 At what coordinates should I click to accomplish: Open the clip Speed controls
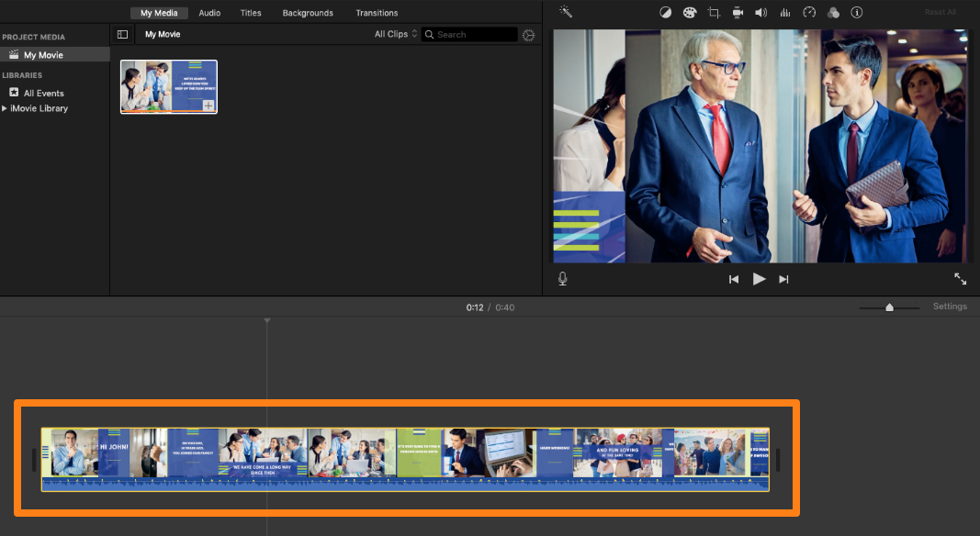point(809,12)
